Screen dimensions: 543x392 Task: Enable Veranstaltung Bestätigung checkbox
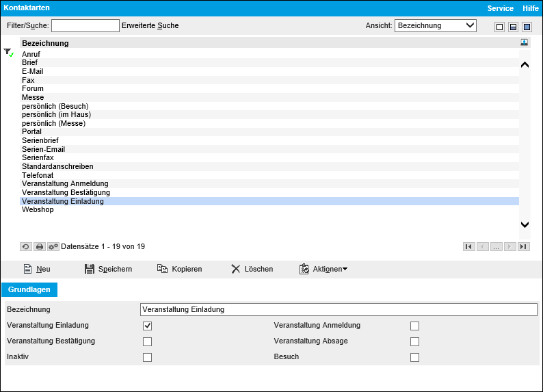[147, 341]
